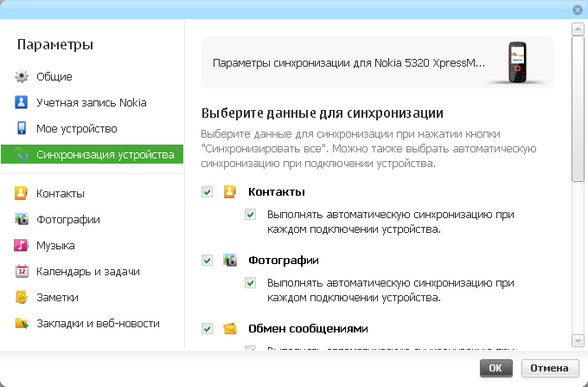The height and width of the screenshot is (387, 588).
Task: Click the Nokia account person icon
Action: 22,103
